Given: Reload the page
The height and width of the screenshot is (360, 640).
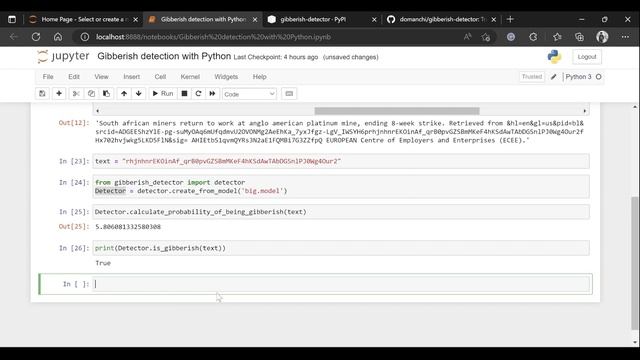Looking at the screenshot, I should pos(36,37).
